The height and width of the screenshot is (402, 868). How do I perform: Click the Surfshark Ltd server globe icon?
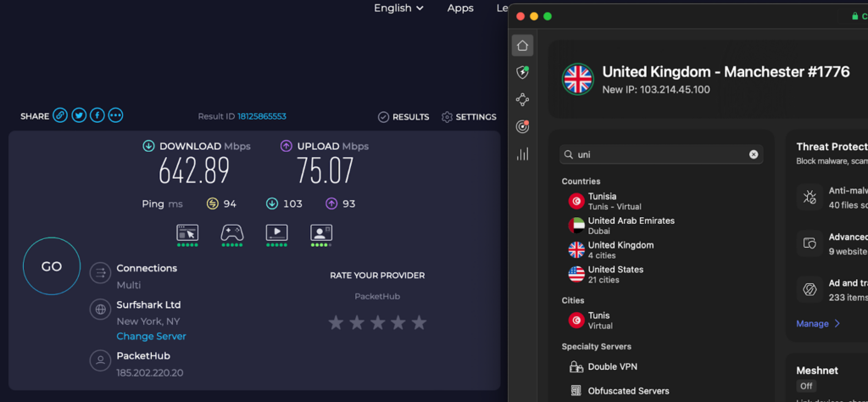(101, 310)
